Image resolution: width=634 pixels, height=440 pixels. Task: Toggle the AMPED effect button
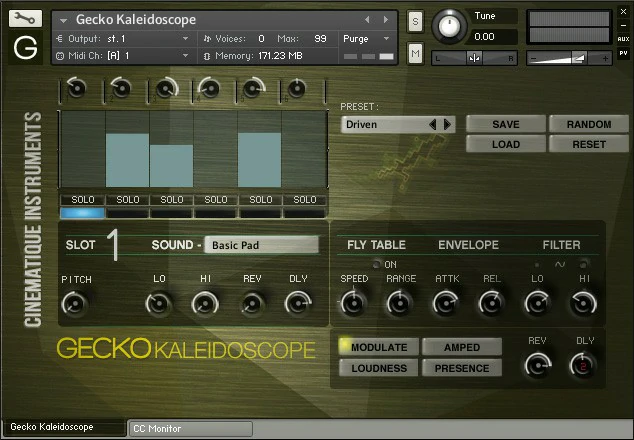tap(462, 347)
